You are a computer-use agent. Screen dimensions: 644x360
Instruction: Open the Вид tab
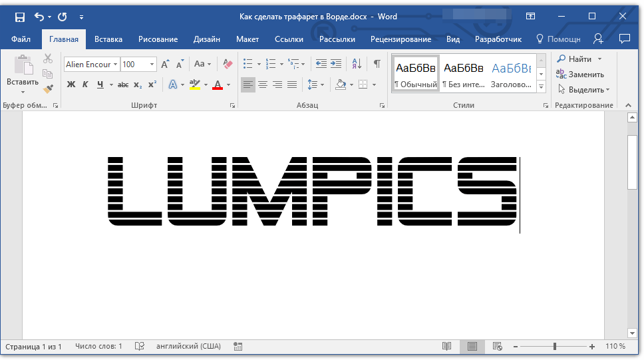453,39
